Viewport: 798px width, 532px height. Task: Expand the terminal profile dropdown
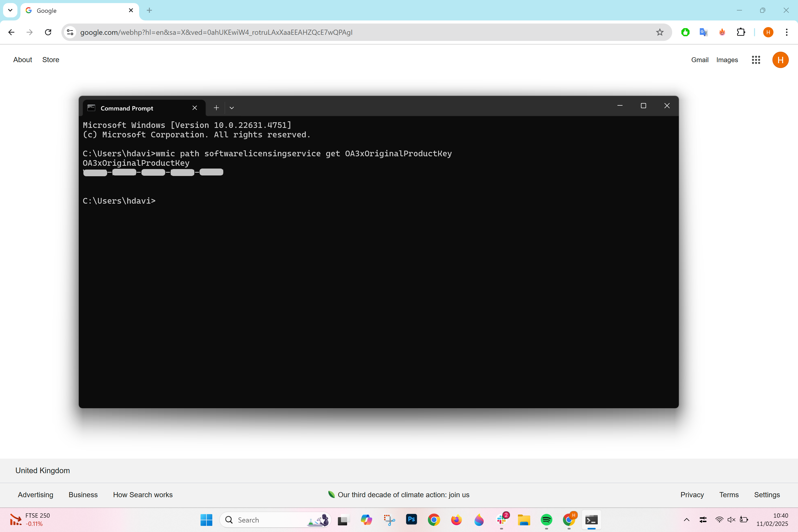[232, 108]
